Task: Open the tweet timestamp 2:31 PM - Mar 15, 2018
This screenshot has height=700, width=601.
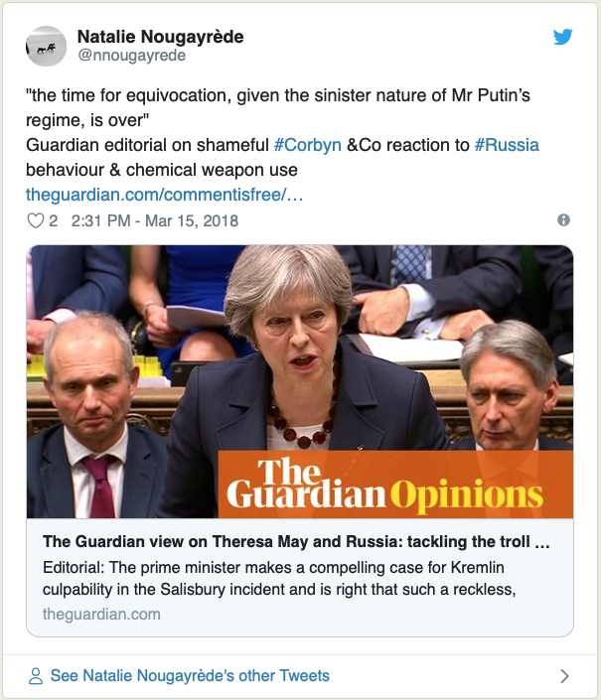Action: [155, 220]
